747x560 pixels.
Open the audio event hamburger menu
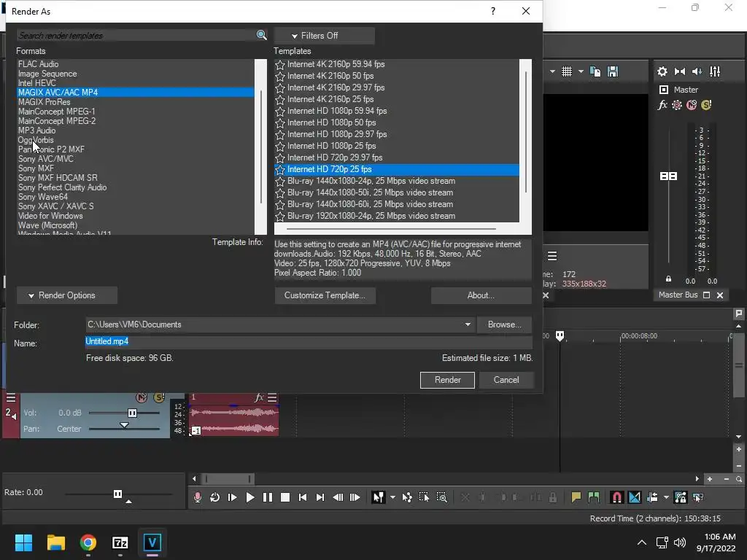[x=272, y=397]
